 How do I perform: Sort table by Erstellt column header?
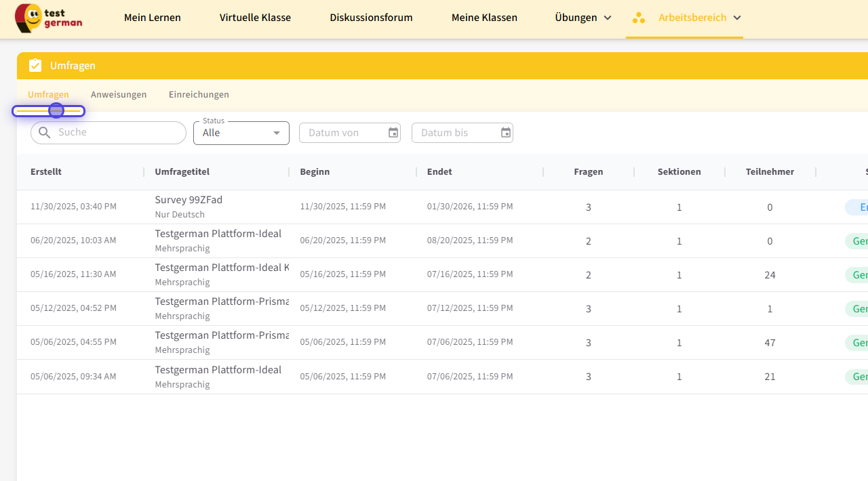click(x=46, y=172)
